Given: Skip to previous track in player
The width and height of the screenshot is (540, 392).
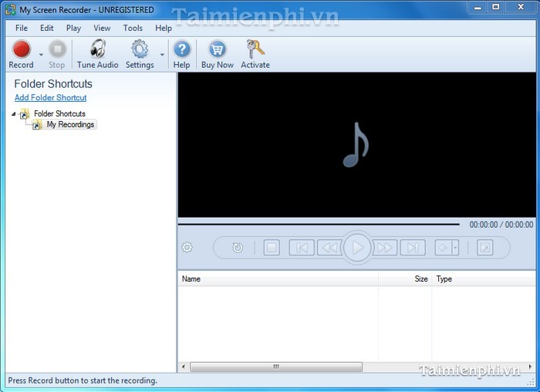Looking at the screenshot, I should [302, 248].
